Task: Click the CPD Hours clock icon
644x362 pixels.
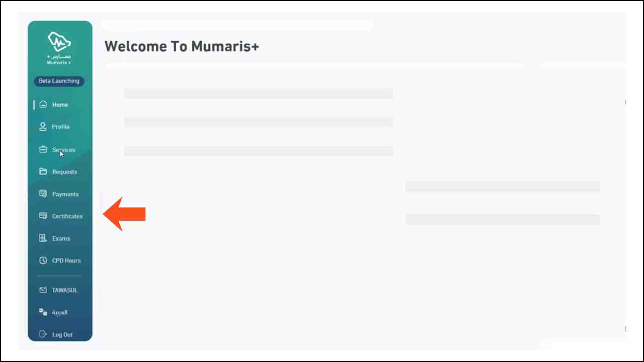Action: (43, 260)
